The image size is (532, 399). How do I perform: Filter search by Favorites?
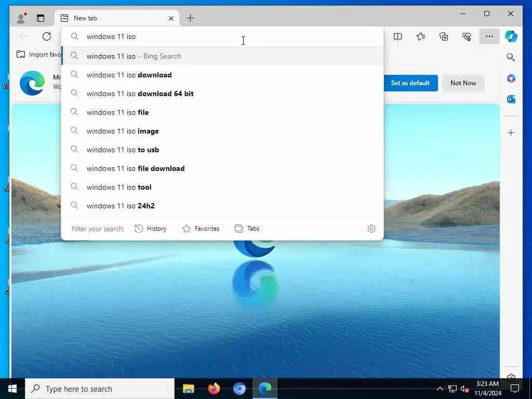pos(201,229)
